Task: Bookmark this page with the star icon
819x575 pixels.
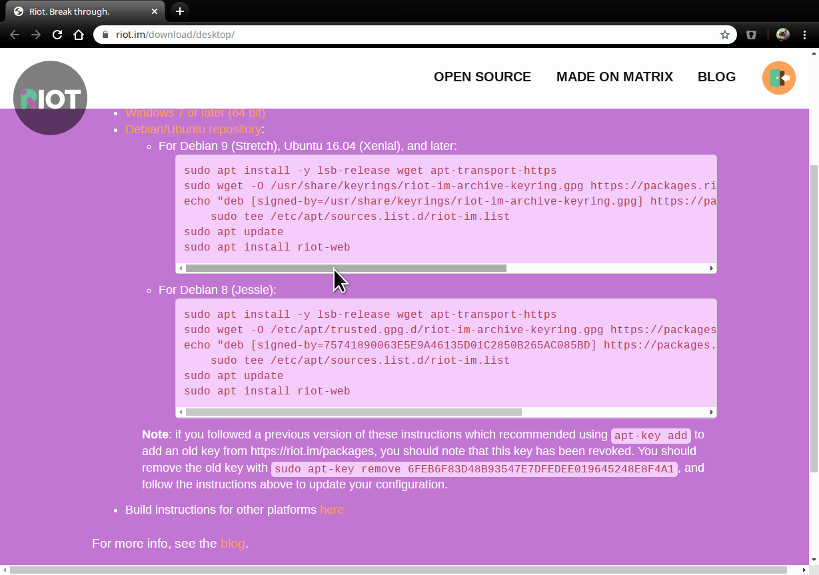Action: [725, 34]
